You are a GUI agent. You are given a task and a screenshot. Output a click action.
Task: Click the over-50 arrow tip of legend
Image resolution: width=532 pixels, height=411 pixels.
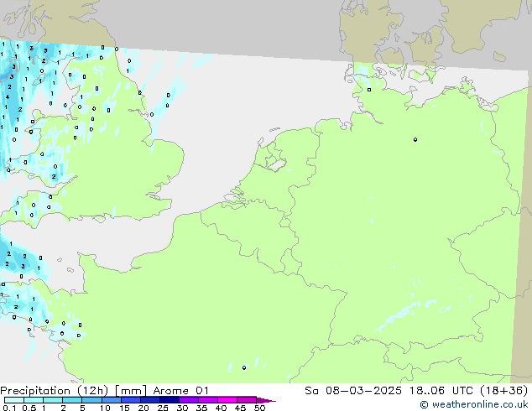click(266, 400)
